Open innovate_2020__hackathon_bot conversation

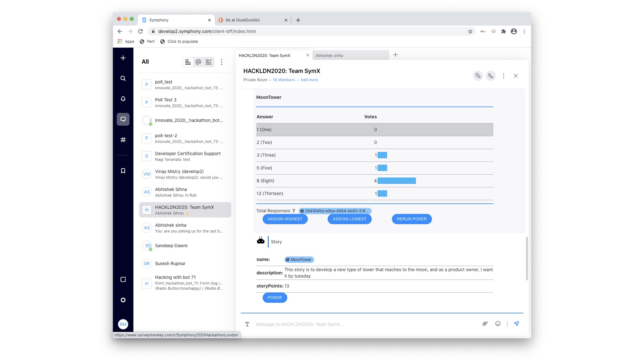click(185, 120)
